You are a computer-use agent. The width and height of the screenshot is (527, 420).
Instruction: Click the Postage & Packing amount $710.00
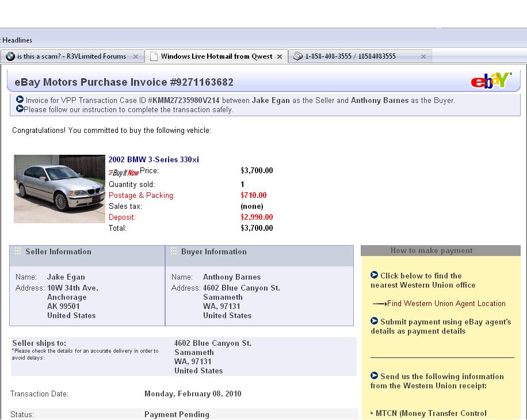253,195
